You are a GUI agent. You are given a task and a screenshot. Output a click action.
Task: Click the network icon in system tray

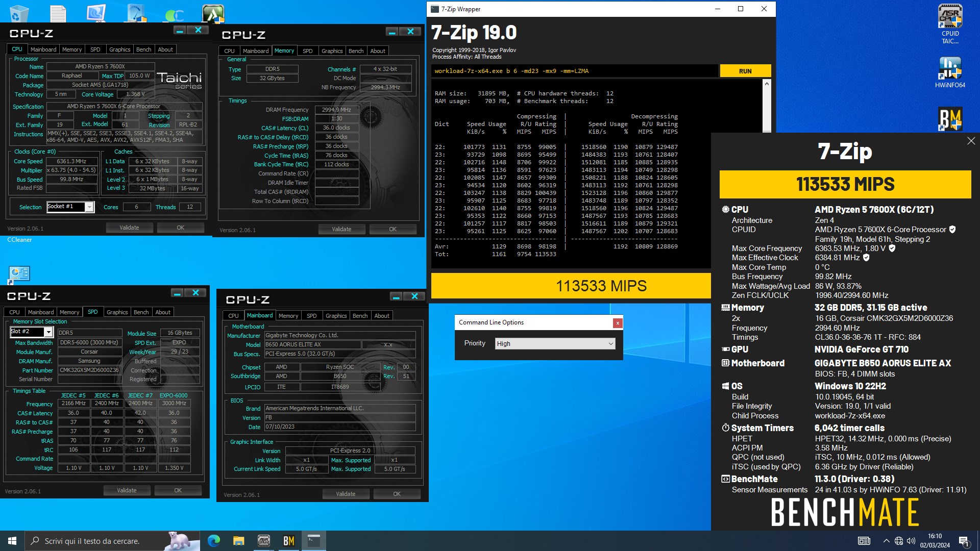(899, 541)
